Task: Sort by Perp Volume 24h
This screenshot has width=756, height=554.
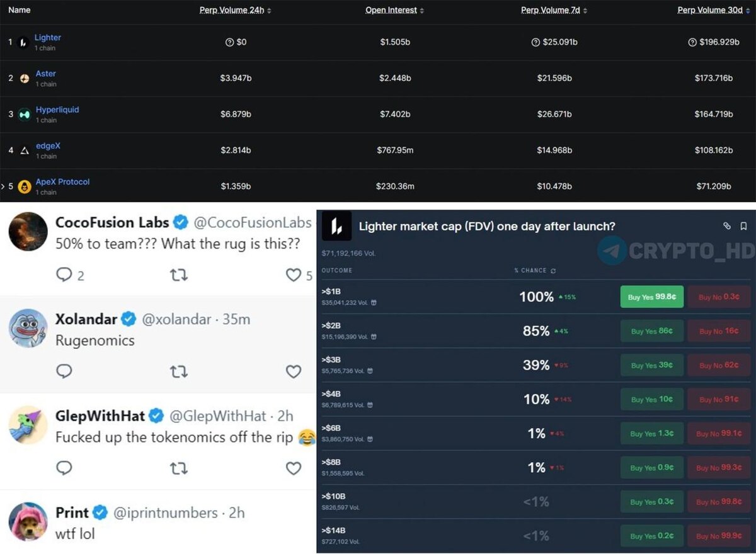Action: pos(236,11)
